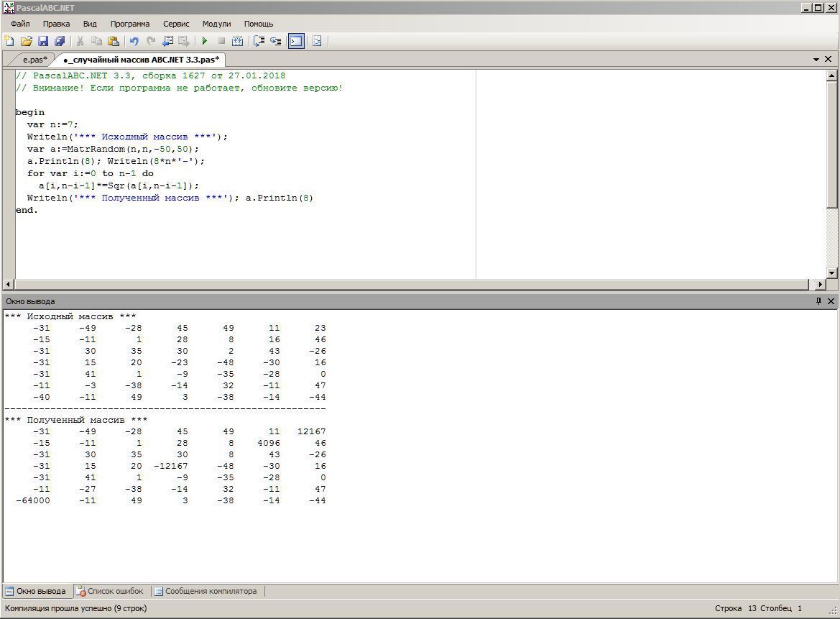Click the Step Over debug icon
840x619 pixels.
point(259,42)
